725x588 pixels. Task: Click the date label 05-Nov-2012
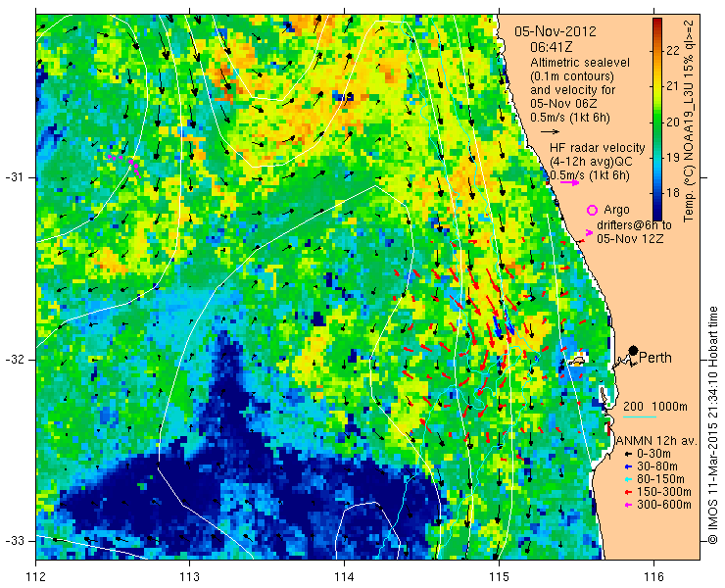click(556, 31)
